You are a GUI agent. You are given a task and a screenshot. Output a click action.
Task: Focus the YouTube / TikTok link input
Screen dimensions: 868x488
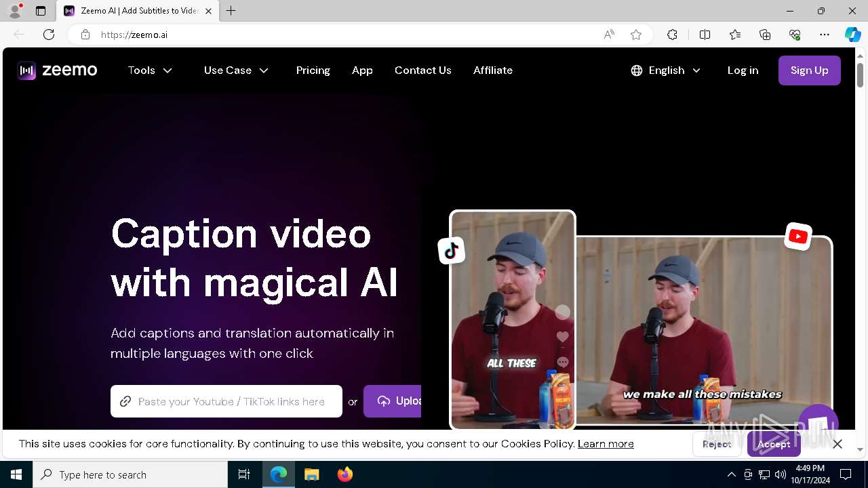[x=226, y=401]
